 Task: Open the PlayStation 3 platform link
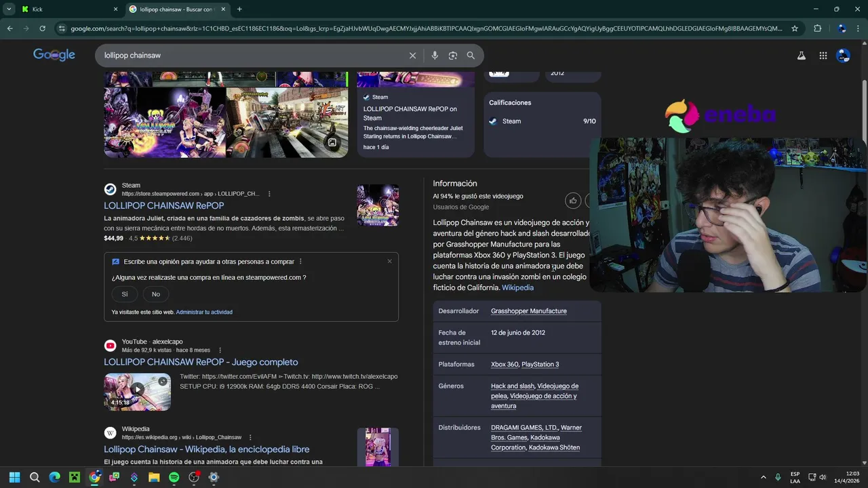pyautogui.click(x=540, y=365)
